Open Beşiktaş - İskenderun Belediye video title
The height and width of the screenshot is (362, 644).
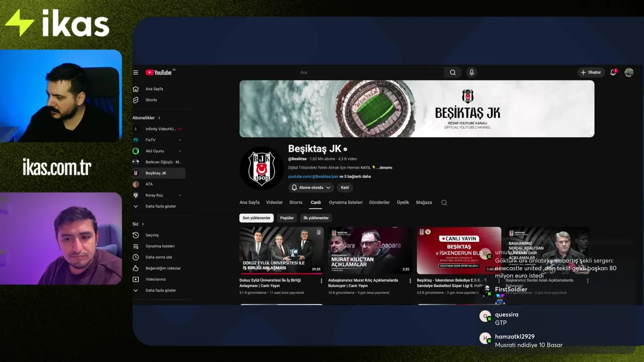click(452, 283)
